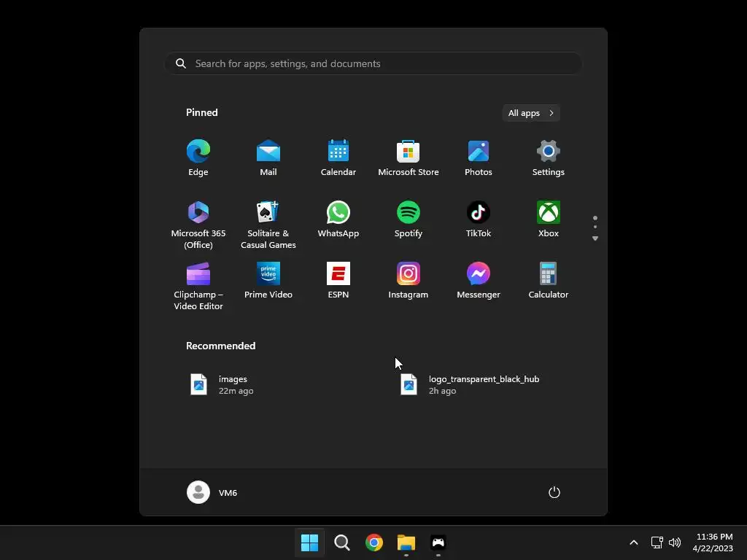
Task: Launch the Photos app
Action: coord(479,158)
